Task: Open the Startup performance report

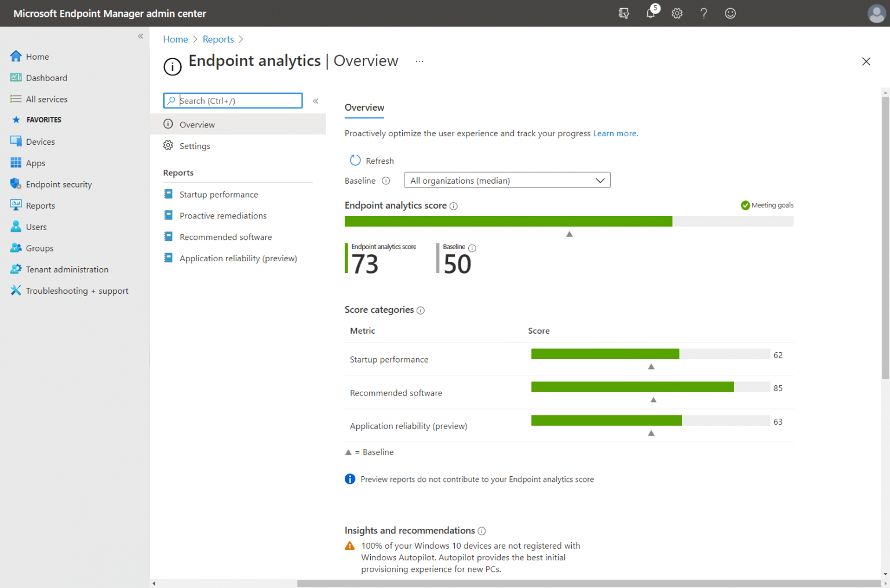Action: (218, 194)
